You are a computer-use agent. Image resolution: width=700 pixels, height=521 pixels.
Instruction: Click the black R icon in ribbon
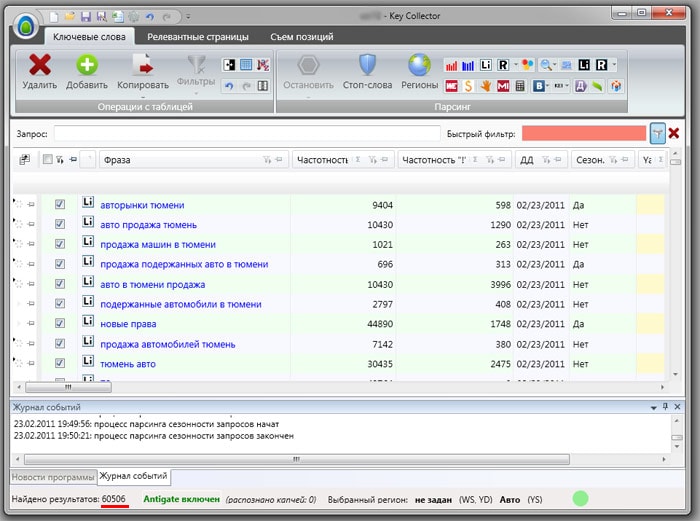(601, 65)
